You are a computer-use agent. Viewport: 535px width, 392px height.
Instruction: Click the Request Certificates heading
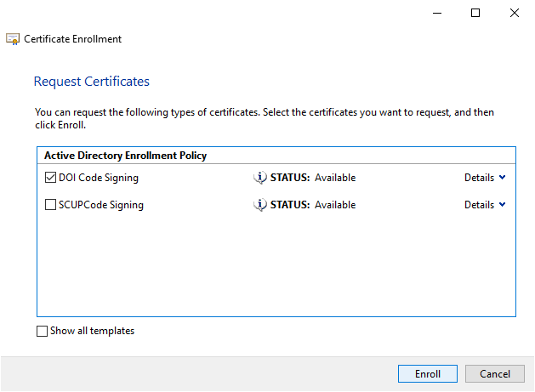[91, 82]
